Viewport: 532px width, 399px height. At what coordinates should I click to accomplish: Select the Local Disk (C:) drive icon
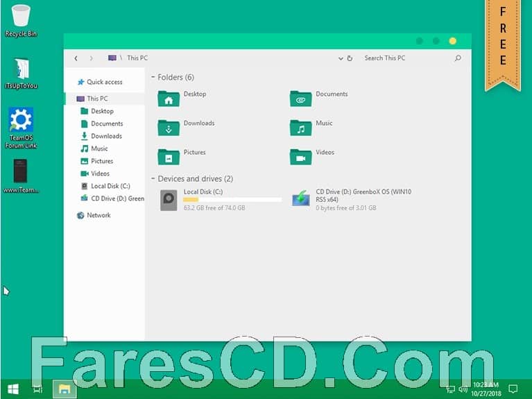click(x=169, y=200)
